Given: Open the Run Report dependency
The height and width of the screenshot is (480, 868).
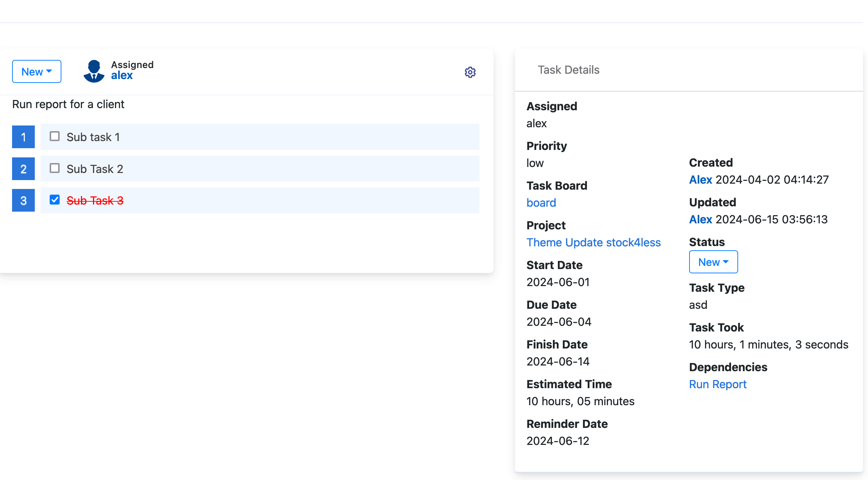Looking at the screenshot, I should [x=718, y=384].
